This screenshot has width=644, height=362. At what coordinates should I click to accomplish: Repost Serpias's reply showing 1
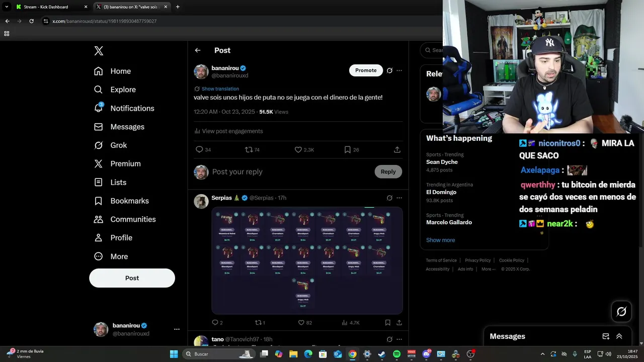point(260,323)
